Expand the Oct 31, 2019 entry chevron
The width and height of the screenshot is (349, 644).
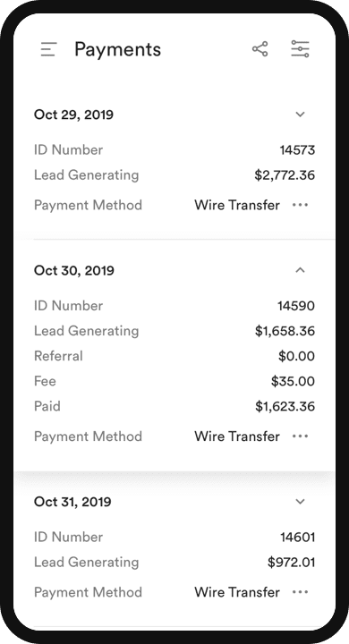pos(301,502)
